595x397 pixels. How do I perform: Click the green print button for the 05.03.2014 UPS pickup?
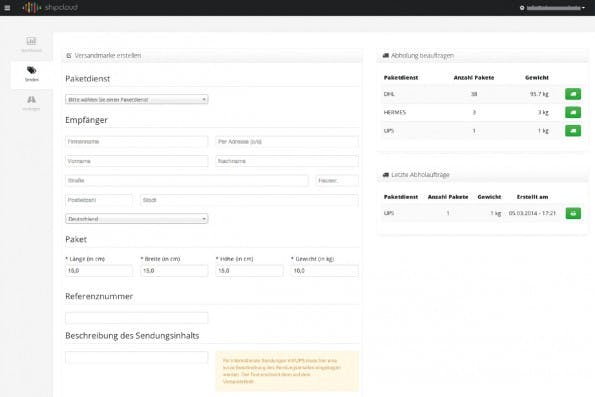pyautogui.click(x=573, y=213)
